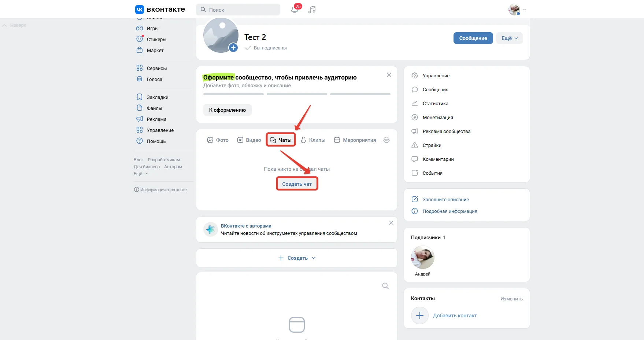Open the Разработчикам footer link
Viewport: 644px width, 340px height.
click(164, 160)
